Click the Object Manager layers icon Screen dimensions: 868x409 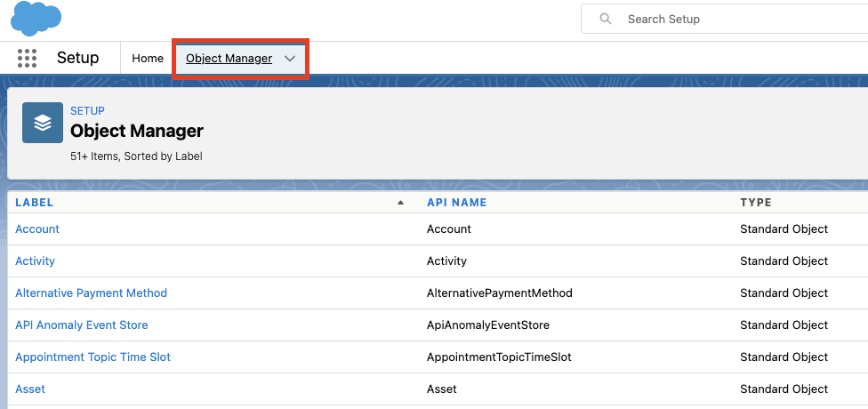point(43,123)
